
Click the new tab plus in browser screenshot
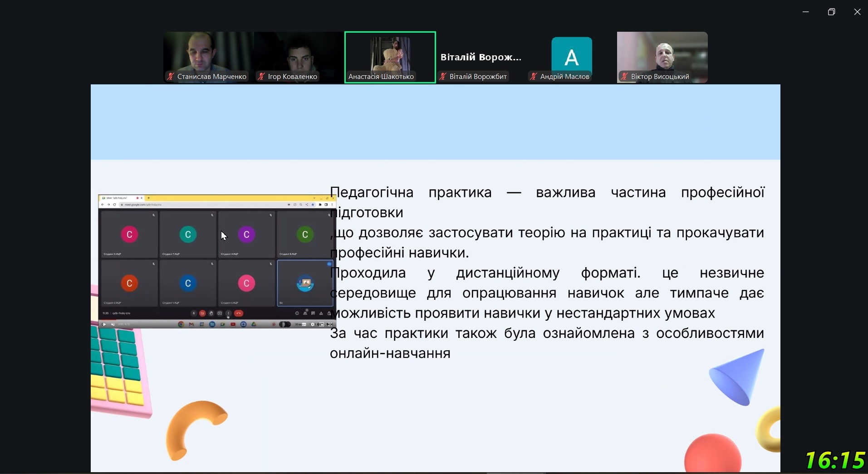coord(148,198)
